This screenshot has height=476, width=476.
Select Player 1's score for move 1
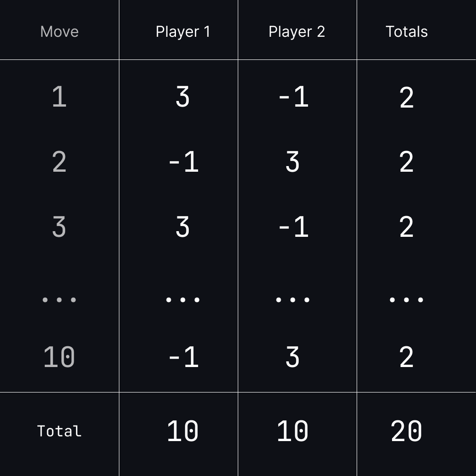183,97
